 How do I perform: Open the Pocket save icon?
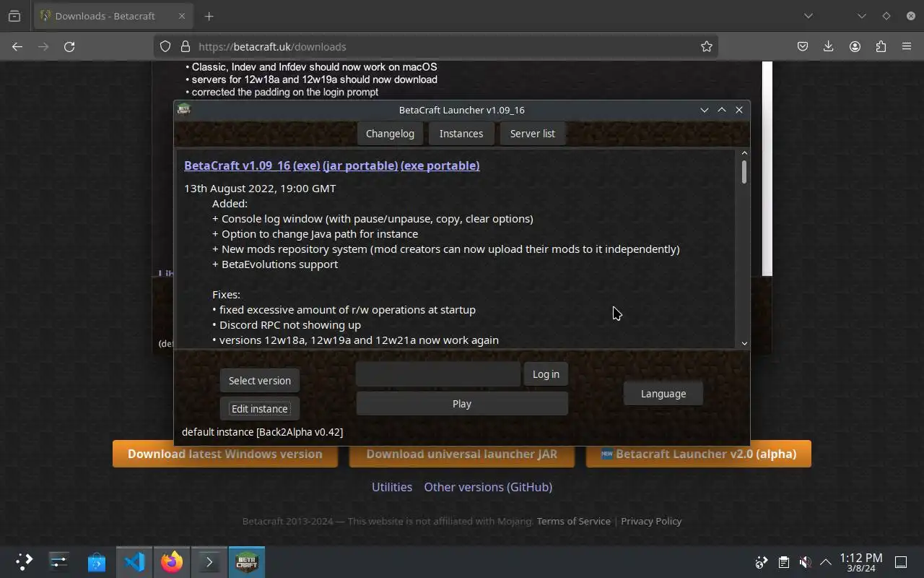point(802,46)
